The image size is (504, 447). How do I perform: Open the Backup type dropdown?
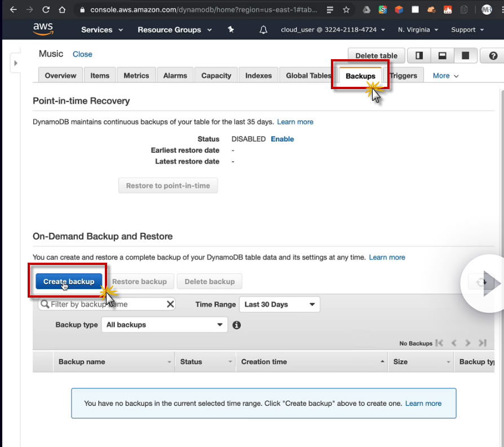point(164,325)
